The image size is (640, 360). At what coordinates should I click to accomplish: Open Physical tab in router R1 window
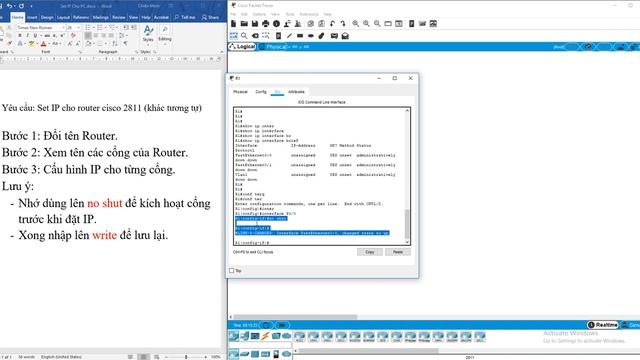(240, 92)
